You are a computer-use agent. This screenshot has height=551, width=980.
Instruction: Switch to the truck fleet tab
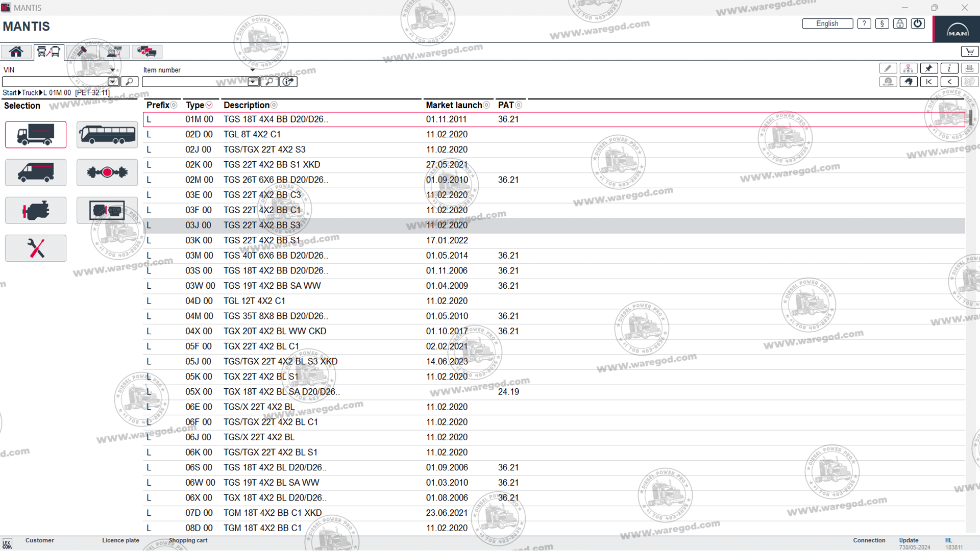[146, 52]
